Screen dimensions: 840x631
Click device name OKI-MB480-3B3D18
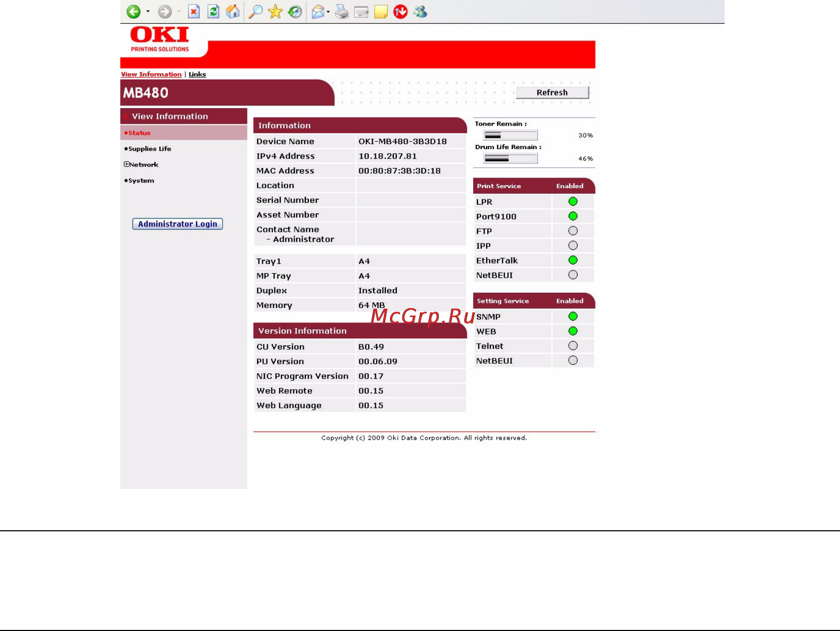[x=402, y=142]
